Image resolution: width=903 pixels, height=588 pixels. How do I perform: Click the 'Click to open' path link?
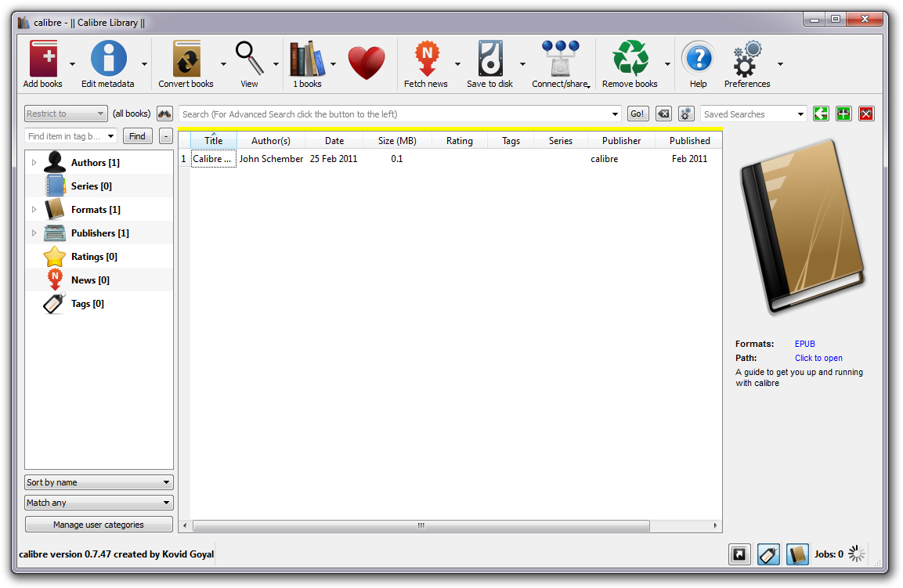click(818, 359)
